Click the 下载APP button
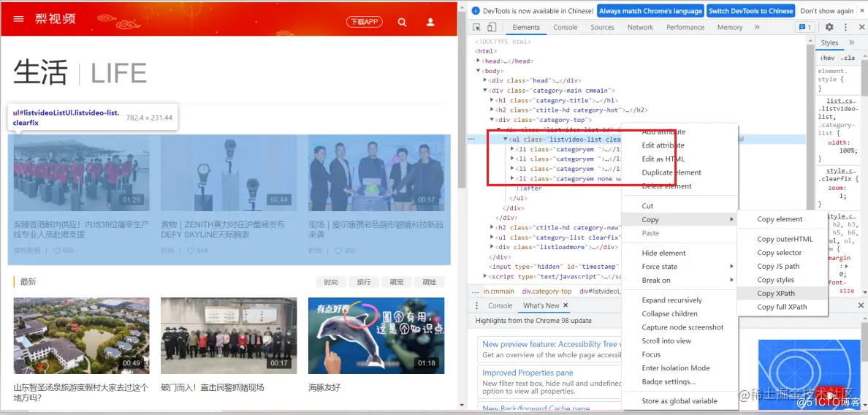 [365, 22]
